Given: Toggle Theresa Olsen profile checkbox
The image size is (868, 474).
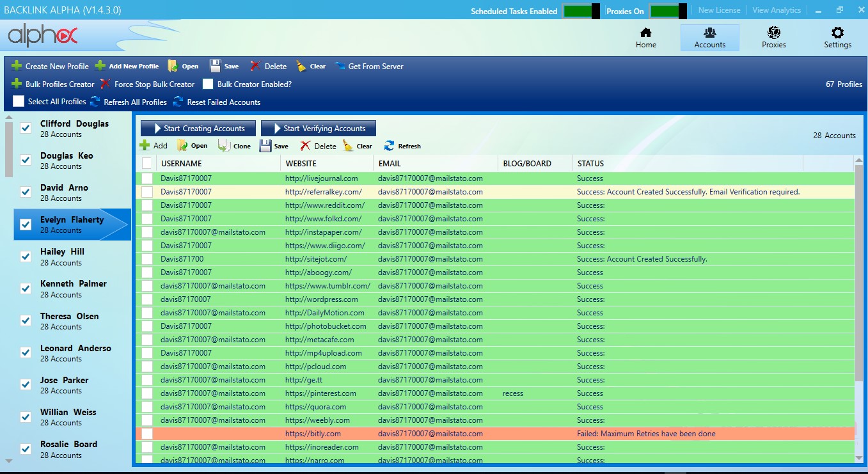Looking at the screenshot, I should click(26, 320).
